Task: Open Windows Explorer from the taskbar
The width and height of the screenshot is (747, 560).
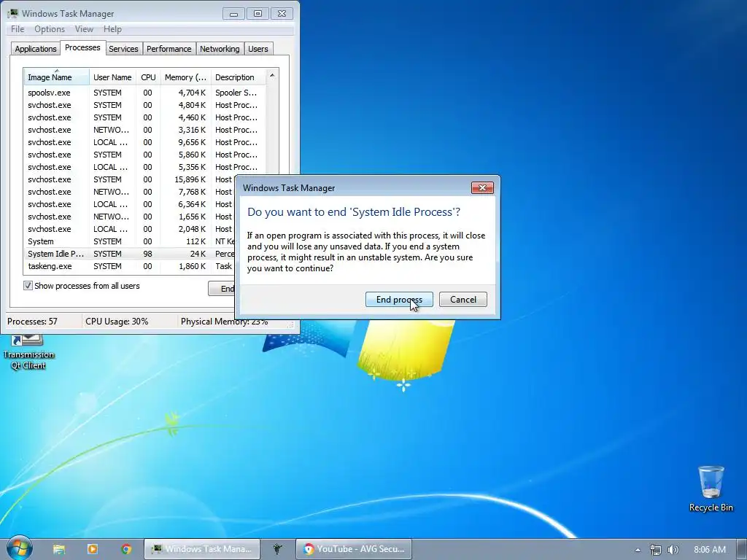Action: pyautogui.click(x=59, y=549)
